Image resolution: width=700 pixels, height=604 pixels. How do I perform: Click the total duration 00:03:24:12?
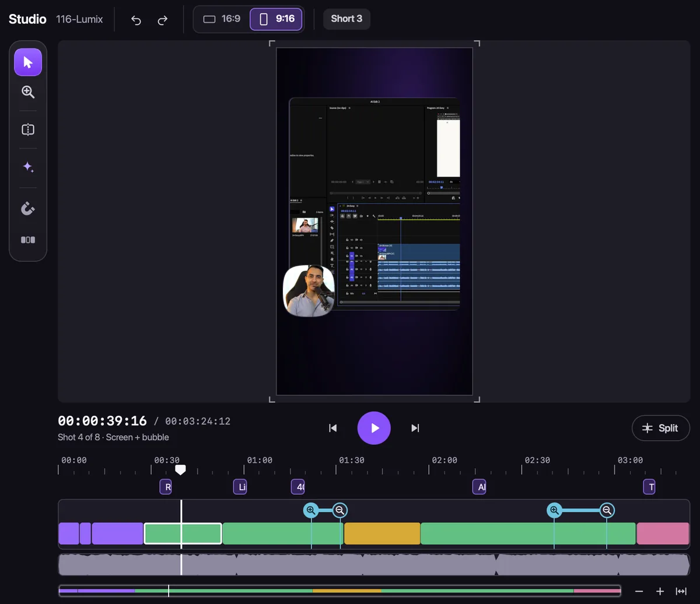point(198,421)
